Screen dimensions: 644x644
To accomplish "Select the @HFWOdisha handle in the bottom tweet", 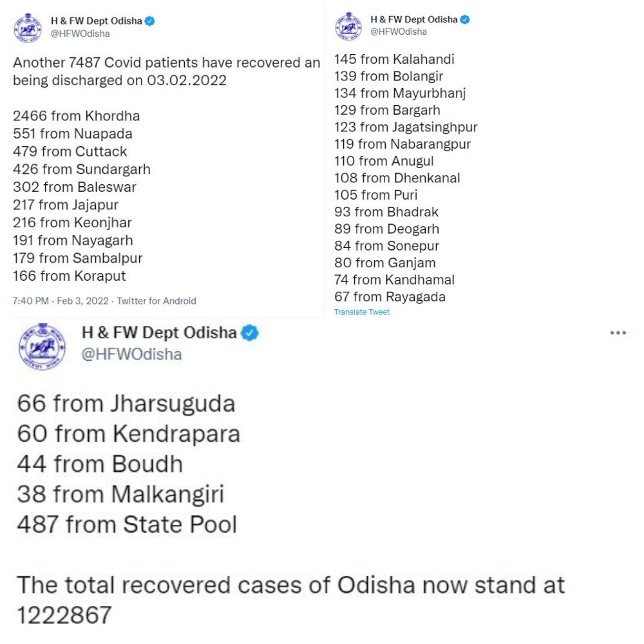I will (x=131, y=354).
